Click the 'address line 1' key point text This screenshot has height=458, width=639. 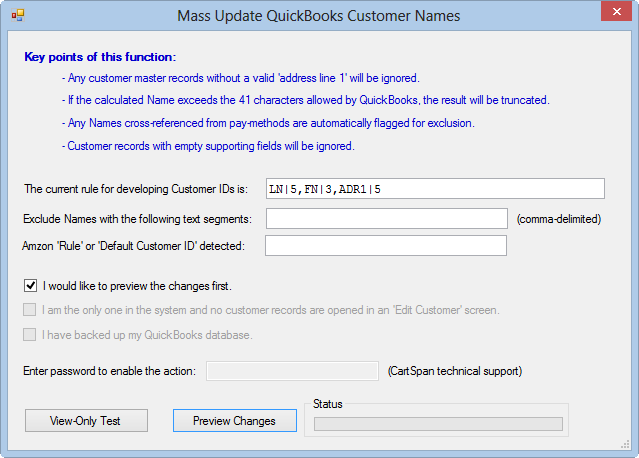click(241, 78)
